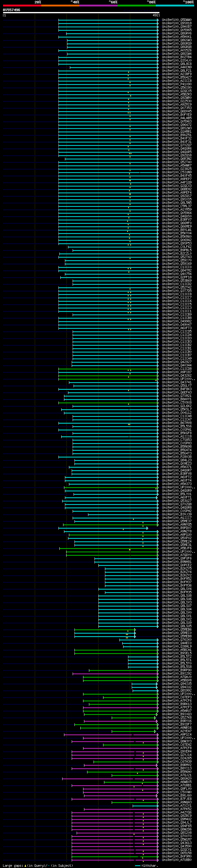
Task: Open entry UniRef100_A5A373
Action: (177, 484)
